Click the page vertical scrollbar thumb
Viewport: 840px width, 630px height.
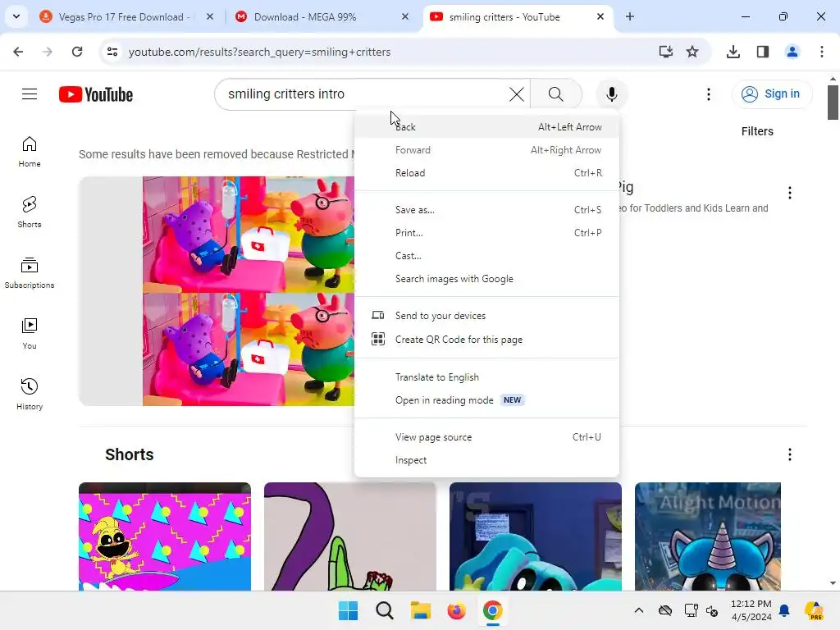tap(833, 102)
